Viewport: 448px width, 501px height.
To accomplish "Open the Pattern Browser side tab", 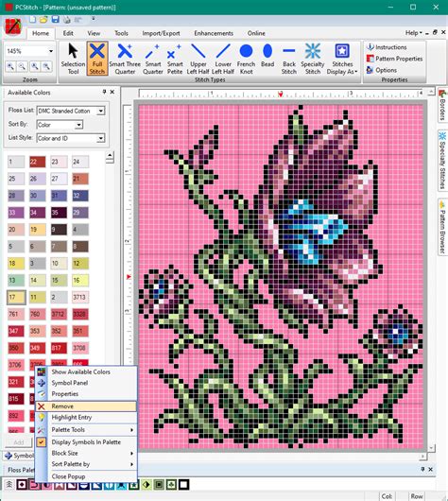I will 442,227.
